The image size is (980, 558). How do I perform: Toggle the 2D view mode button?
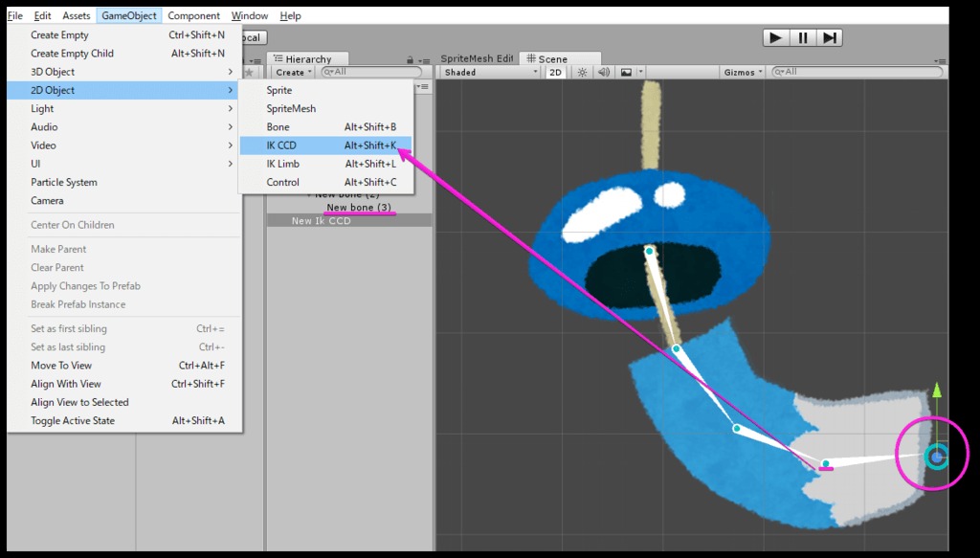point(555,73)
